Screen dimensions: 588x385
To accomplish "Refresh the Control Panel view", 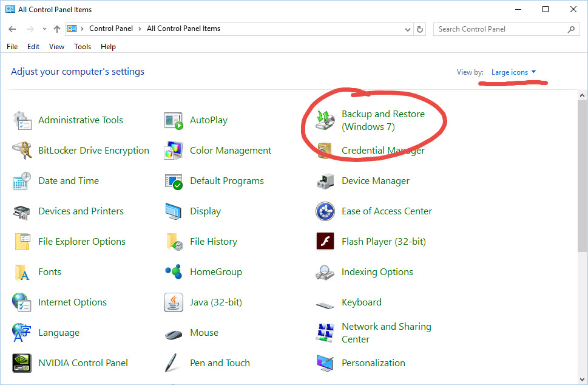I will tap(420, 29).
